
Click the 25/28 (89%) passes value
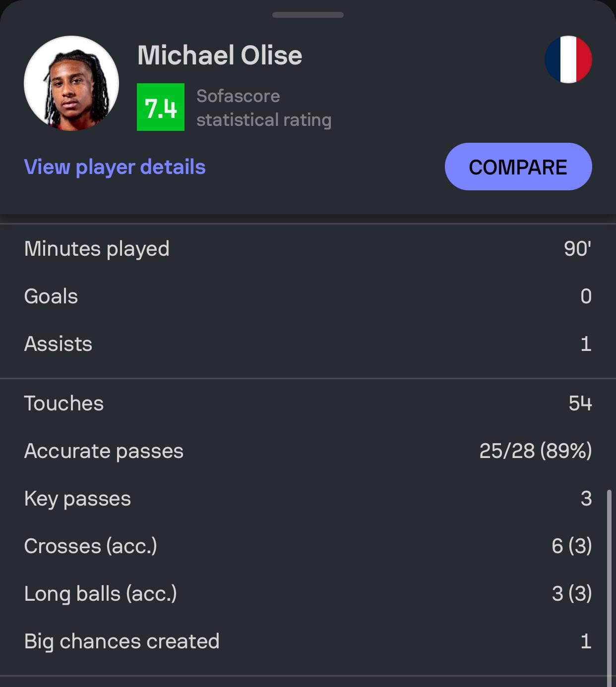point(535,451)
